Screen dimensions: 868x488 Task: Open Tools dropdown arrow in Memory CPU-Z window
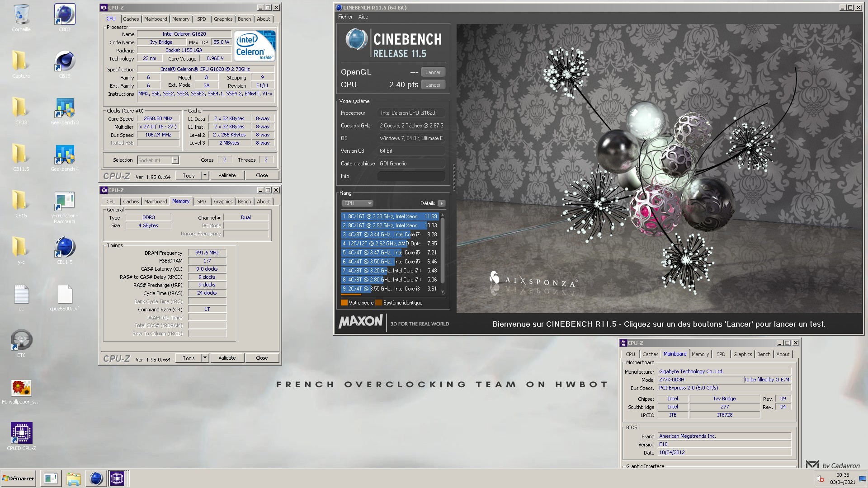click(x=205, y=358)
